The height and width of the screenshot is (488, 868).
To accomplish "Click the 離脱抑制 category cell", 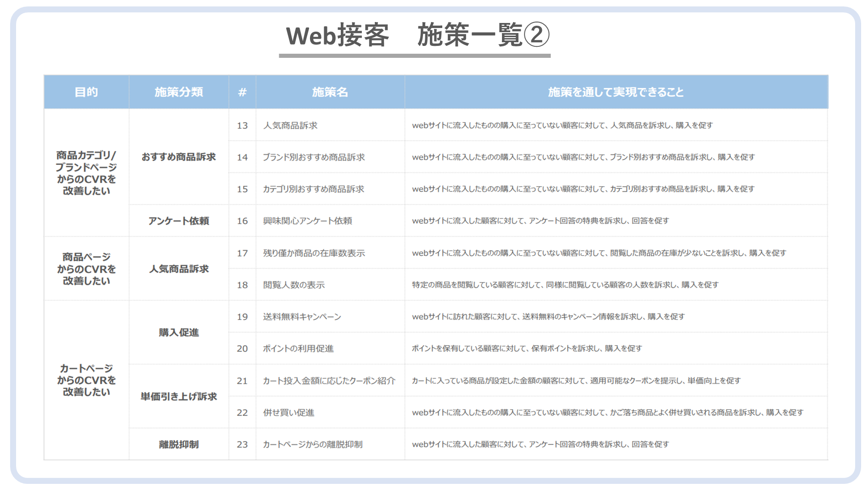I will [179, 444].
